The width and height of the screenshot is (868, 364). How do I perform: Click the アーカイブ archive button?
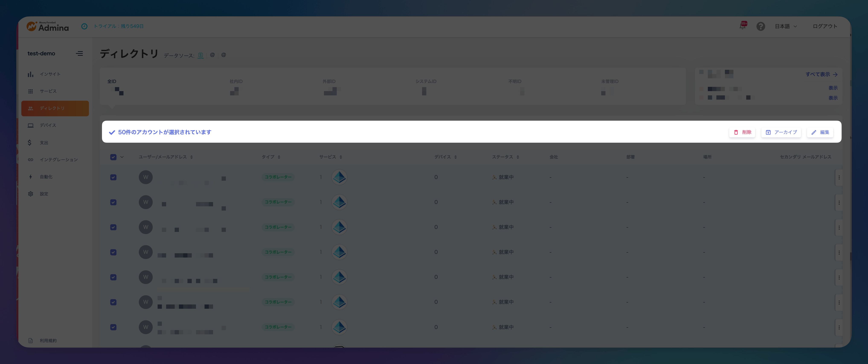pos(781,132)
